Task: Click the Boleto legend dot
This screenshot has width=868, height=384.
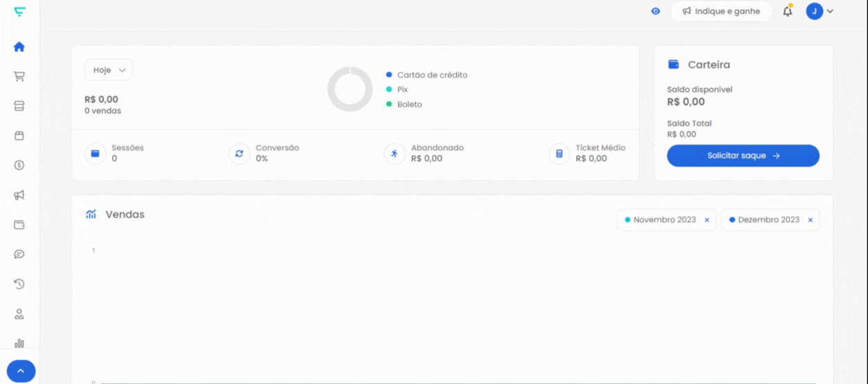Action: pos(389,104)
